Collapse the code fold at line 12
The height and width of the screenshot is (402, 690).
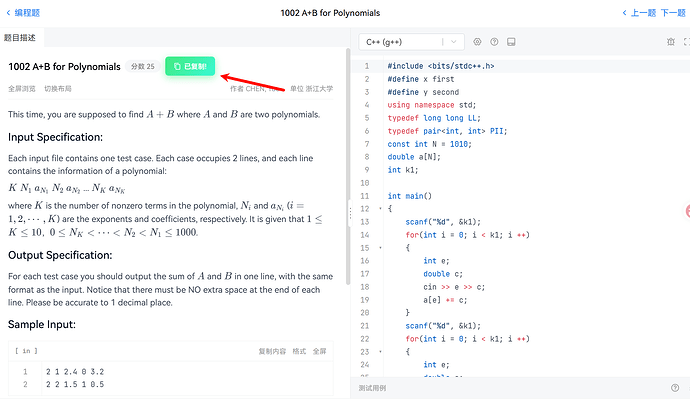pos(380,208)
